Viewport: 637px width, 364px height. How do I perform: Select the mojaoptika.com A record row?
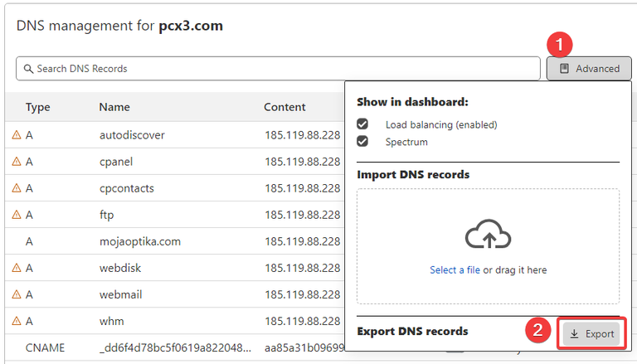[x=139, y=241]
